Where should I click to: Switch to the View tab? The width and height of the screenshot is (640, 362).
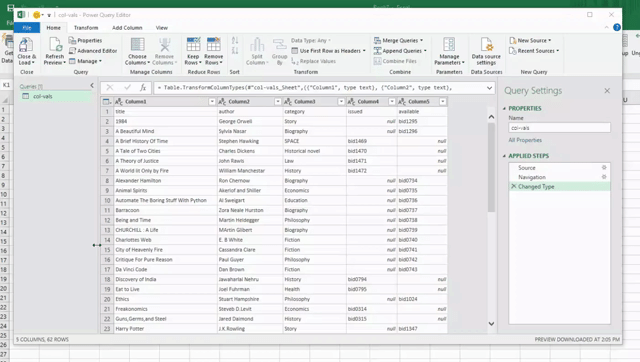tap(162, 28)
